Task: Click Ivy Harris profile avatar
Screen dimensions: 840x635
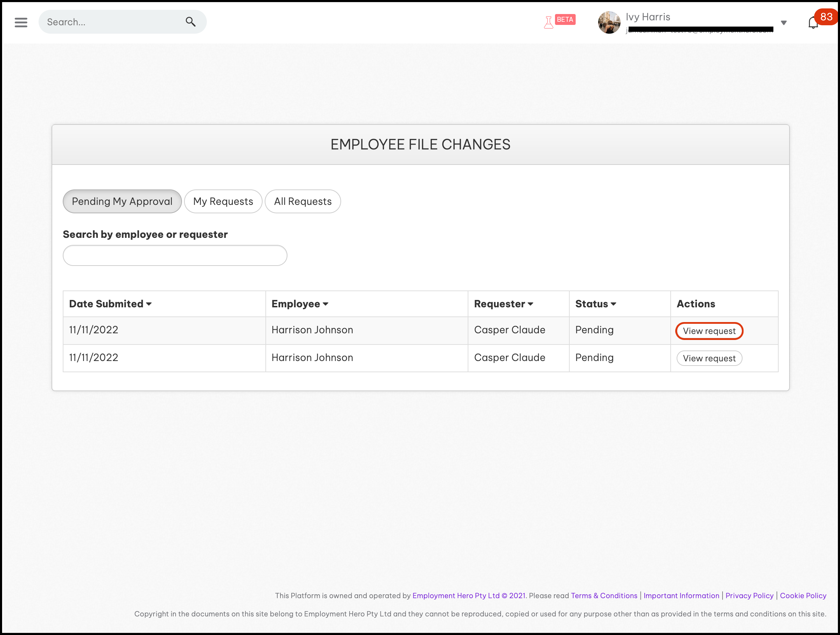Action: [x=609, y=22]
